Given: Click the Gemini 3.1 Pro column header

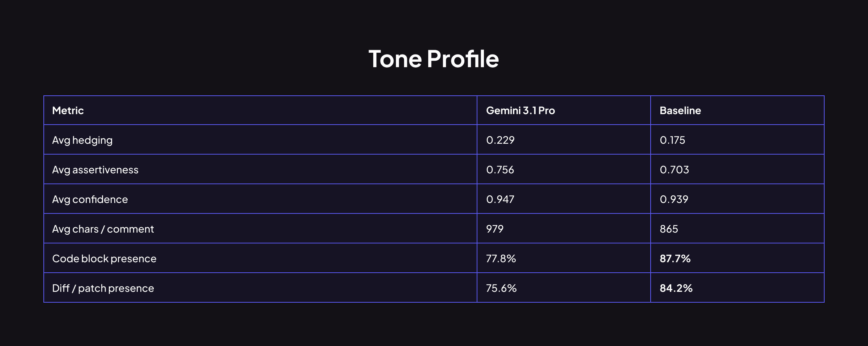Looking at the screenshot, I should [520, 111].
